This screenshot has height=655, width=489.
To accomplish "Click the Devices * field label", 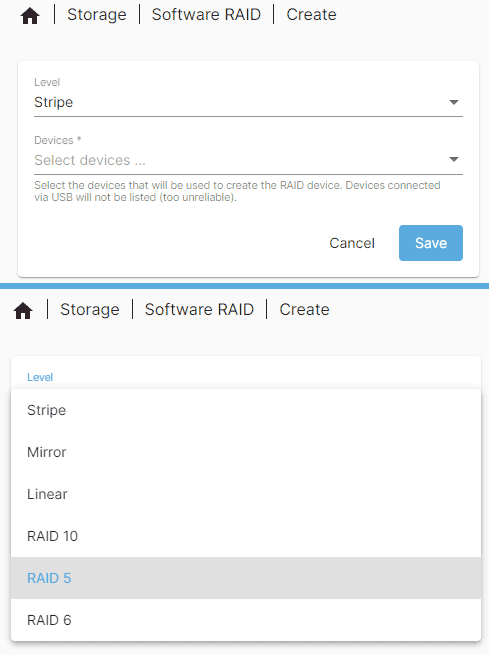I will (58, 140).
